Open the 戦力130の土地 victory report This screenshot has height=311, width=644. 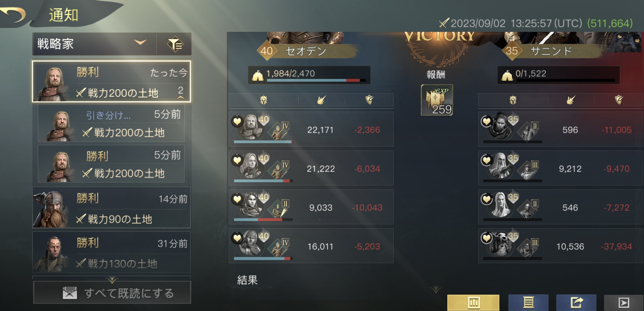click(x=111, y=252)
